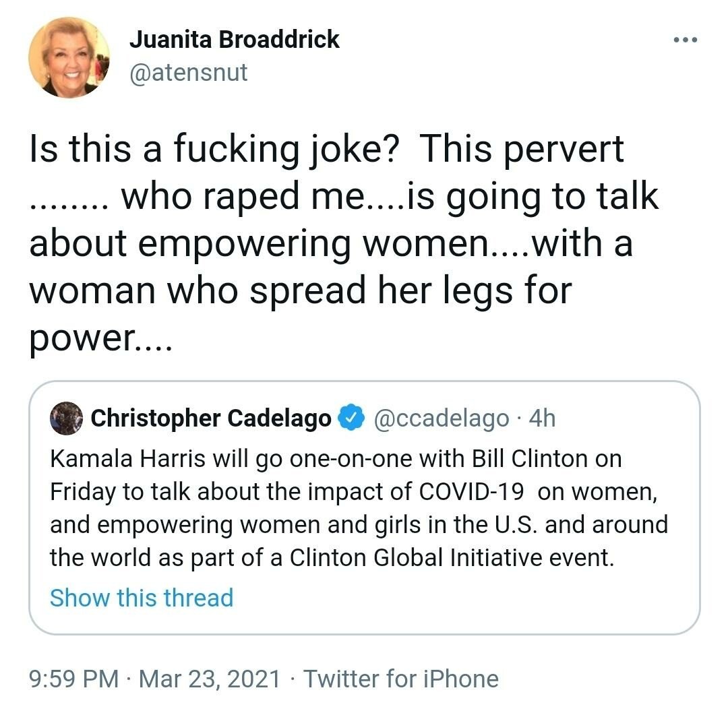This screenshot has width=728, height=715.
Task: Click the "4h" quoted tweet timestamp
Action: (542, 418)
